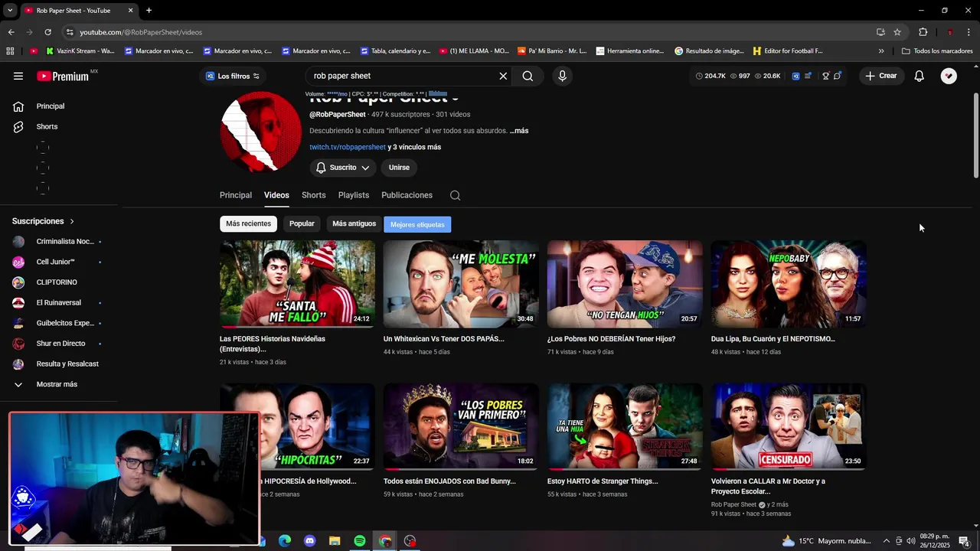The image size is (980, 551).
Task: Switch to the Principal channel tab
Action: [236, 195]
